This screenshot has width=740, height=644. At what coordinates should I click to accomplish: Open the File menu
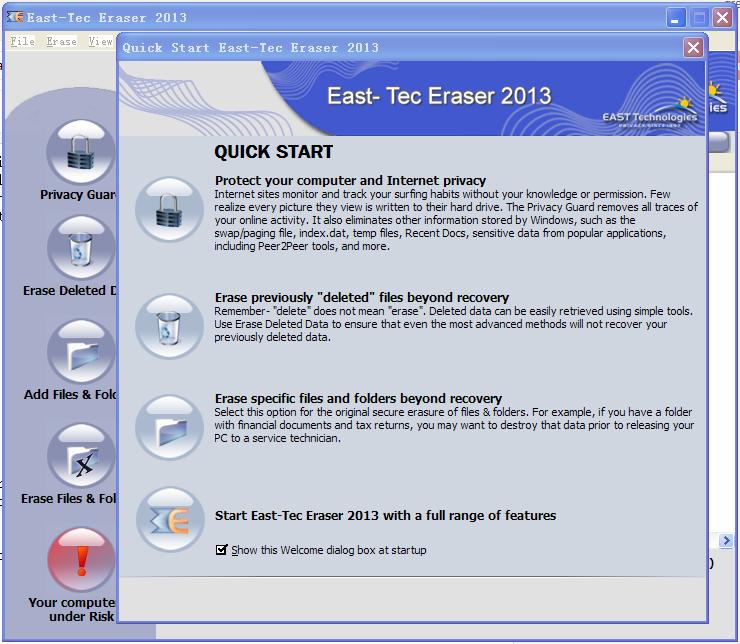click(23, 42)
